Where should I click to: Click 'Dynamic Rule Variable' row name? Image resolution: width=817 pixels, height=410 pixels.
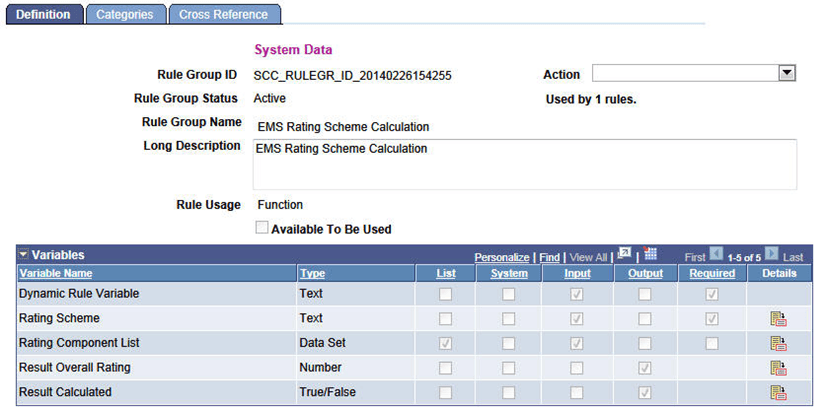click(x=79, y=293)
